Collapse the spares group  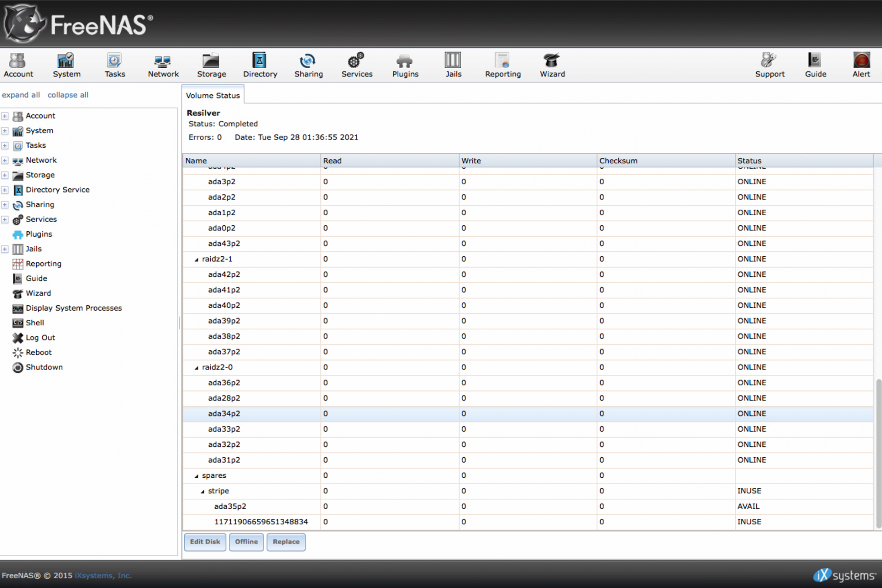pos(196,476)
